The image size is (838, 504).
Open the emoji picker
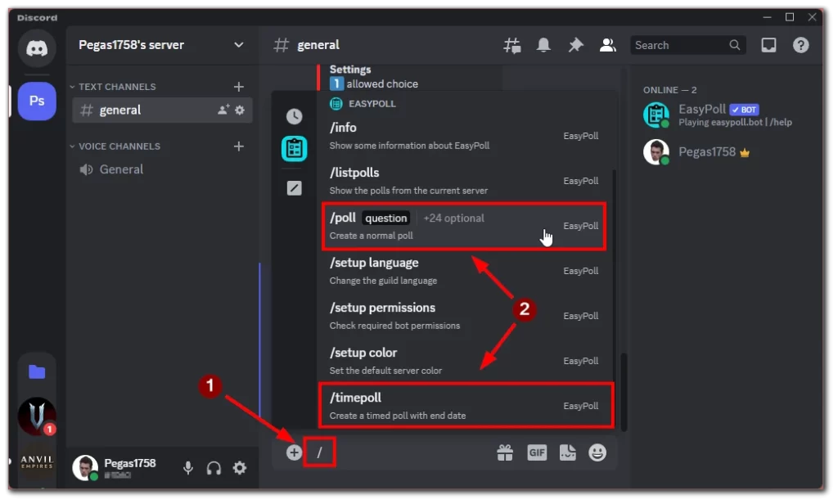click(x=597, y=452)
